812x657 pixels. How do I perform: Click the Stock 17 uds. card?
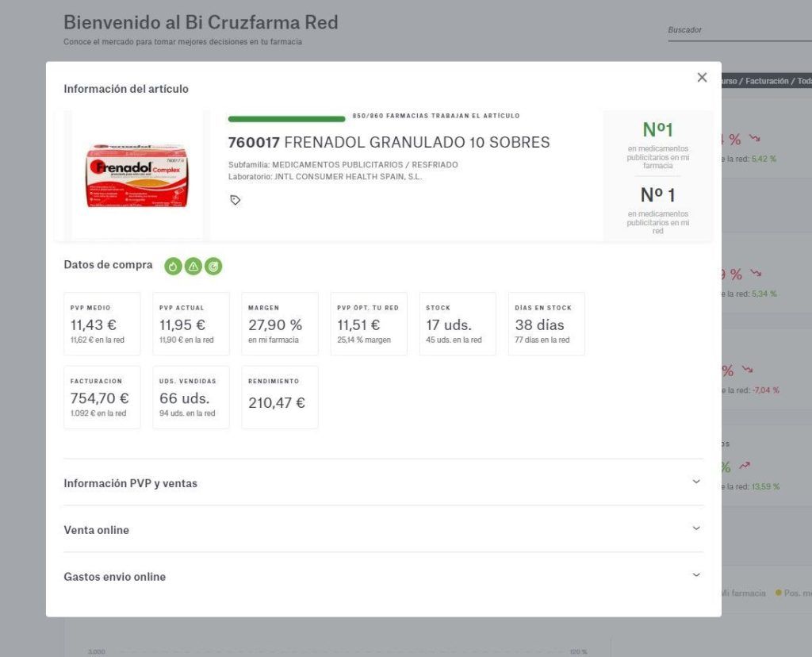click(x=458, y=324)
